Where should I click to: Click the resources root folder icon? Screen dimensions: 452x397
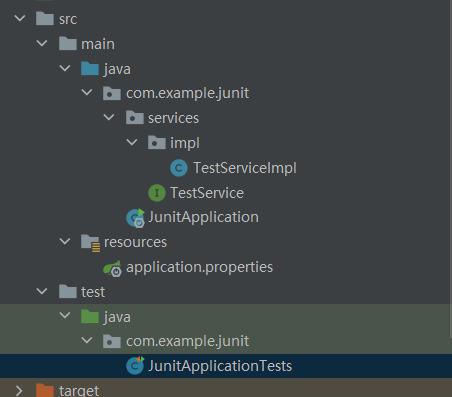[x=90, y=243]
